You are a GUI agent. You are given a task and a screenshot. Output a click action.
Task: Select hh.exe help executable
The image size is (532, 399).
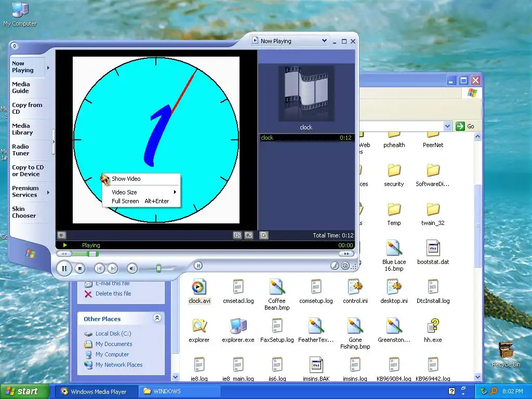433,331
